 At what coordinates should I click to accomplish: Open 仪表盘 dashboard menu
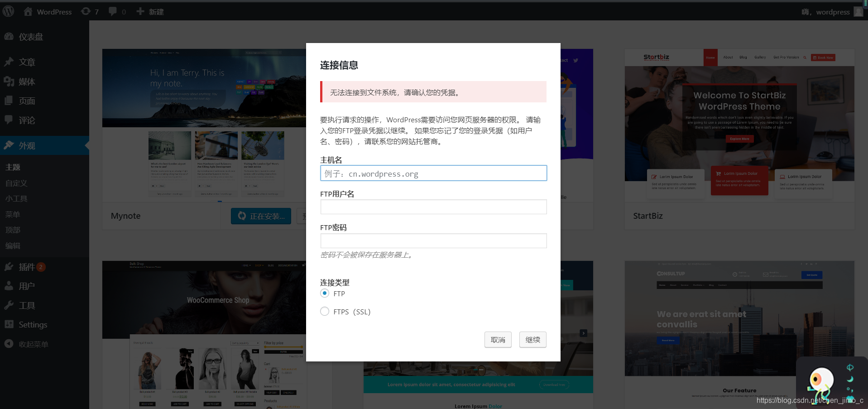(x=44, y=37)
